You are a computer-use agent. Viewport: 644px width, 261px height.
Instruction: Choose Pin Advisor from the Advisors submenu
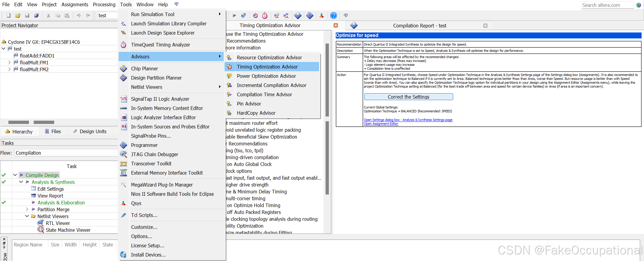click(272, 104)
